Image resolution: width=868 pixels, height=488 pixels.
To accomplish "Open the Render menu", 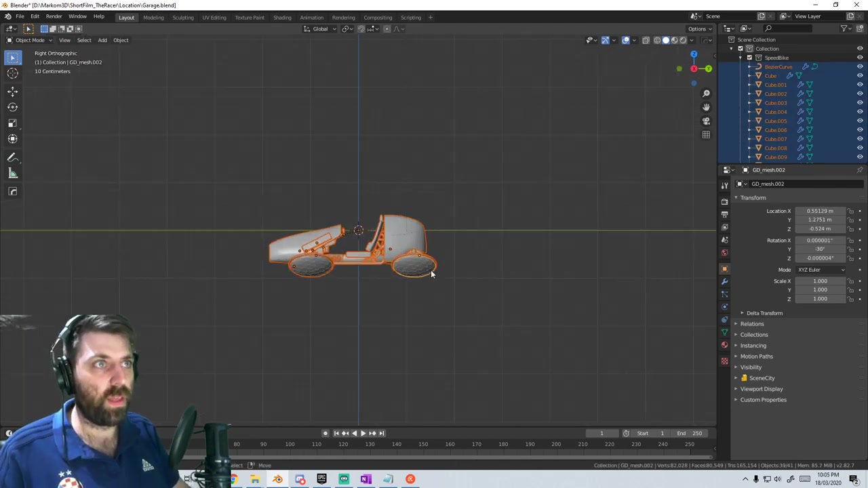I will pyautogui.click(x=54, y=16).
